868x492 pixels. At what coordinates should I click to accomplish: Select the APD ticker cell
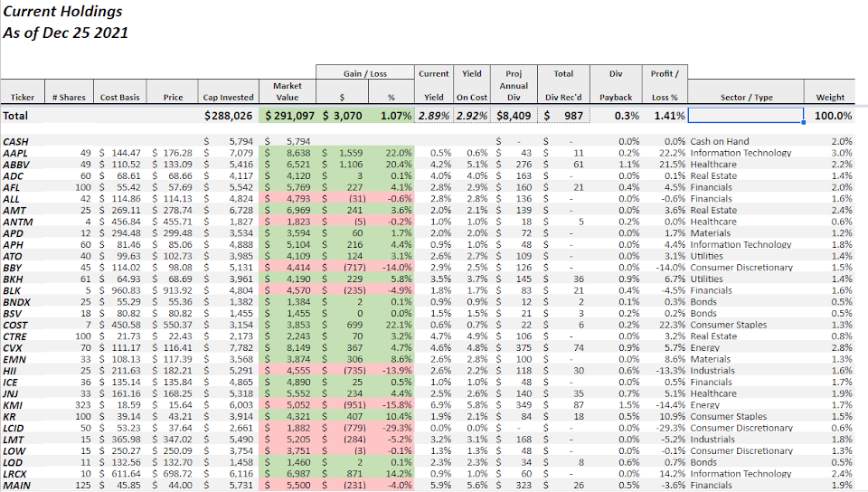click(x=13, y=233)
